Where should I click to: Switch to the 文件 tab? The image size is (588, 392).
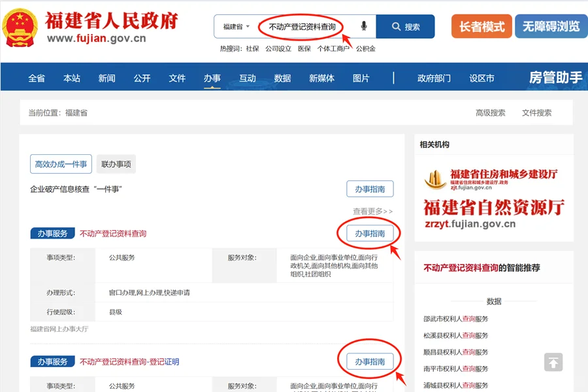coord(177,78)
